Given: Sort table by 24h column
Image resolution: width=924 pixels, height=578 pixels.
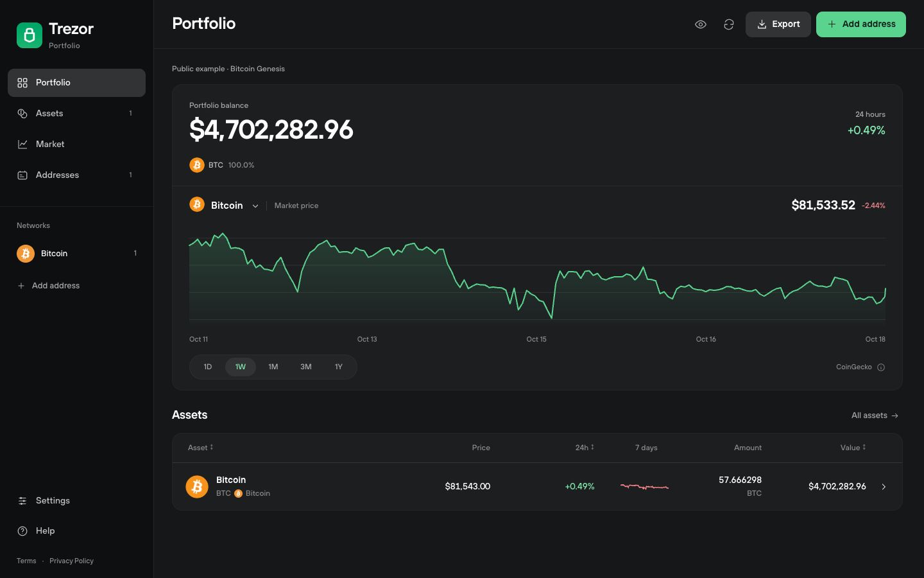Looking at the screenshot, I should coord(585,448).
